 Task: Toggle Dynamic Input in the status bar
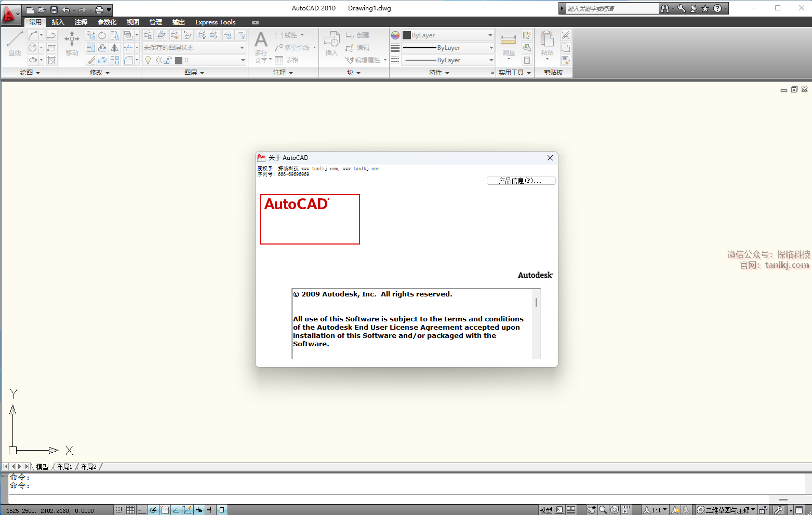click(x=199, y=510)
